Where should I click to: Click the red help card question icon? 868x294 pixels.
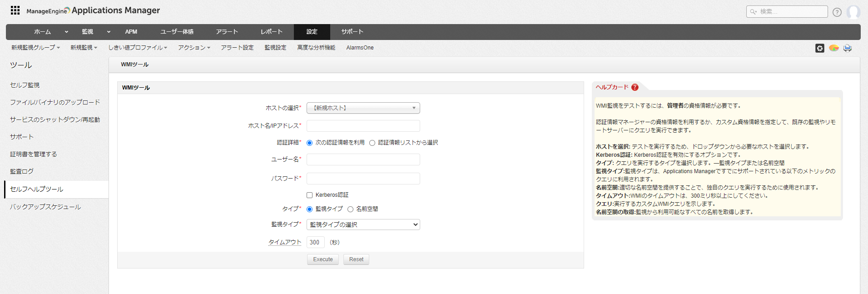click(635, 87)
